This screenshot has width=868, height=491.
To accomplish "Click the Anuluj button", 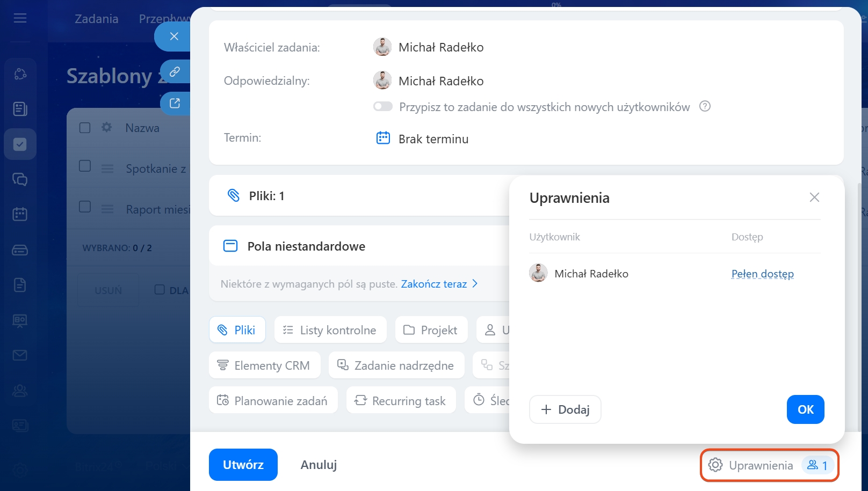I will [x=319, y=465].
